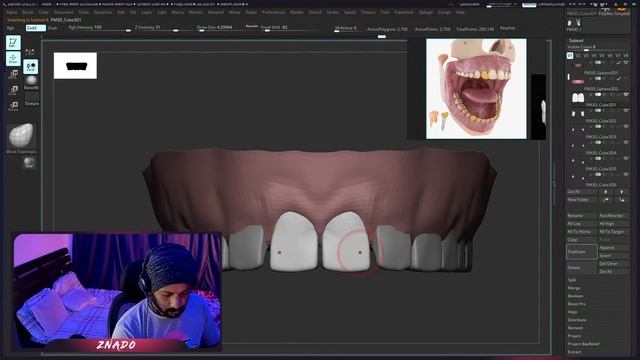This screenshot has height=360, width=640.
Task: Select visibility set V3
Action: [x=586, y=56]
